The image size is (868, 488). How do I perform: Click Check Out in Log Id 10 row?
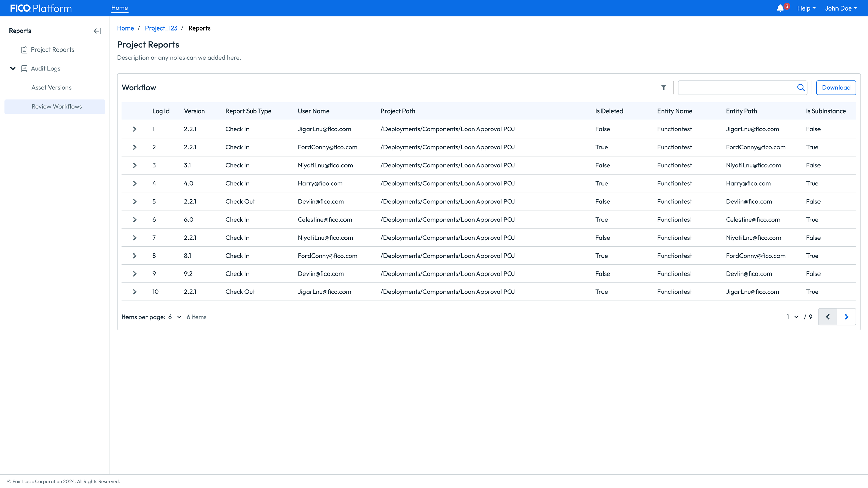[x=240, y=292]
